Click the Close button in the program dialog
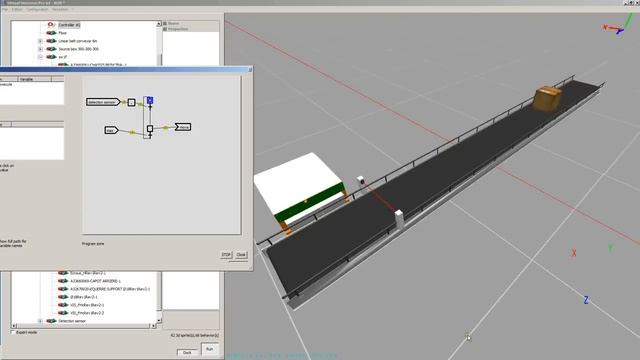Viewport: 640px width, 360px height. (241, 254)
